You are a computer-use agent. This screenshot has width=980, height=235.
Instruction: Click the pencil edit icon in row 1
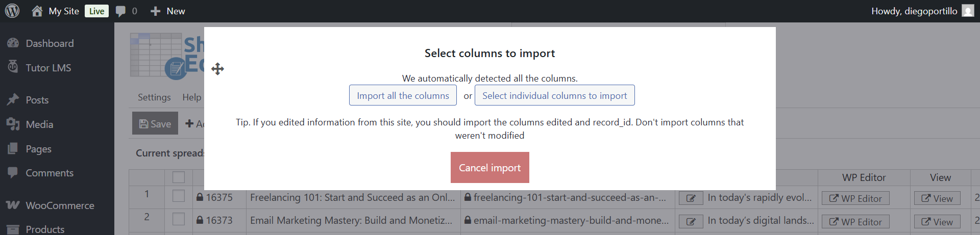691,198
